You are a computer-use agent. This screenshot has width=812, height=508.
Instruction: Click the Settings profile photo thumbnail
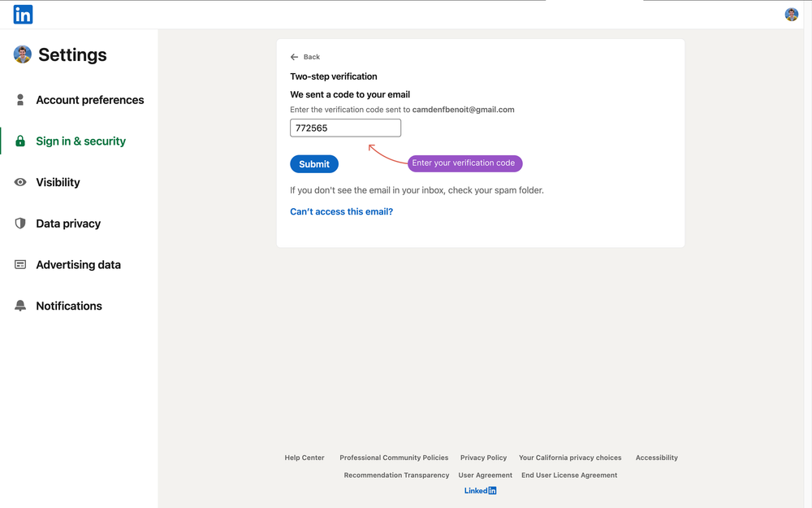click(x=22, y=54)
